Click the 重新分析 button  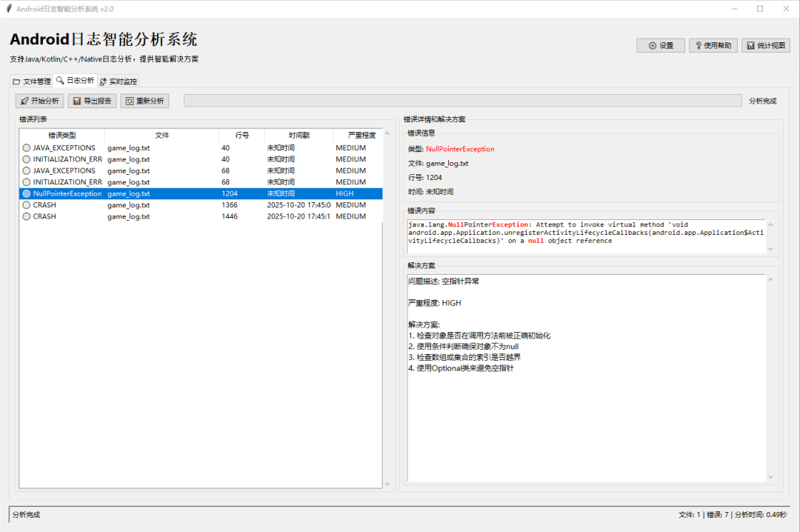[145, 101]
